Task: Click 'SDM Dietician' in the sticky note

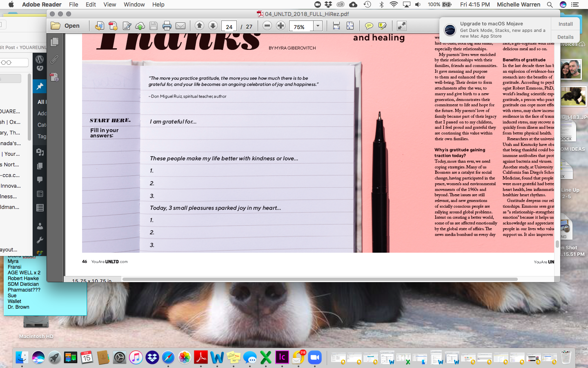Action: coord(23,284)
